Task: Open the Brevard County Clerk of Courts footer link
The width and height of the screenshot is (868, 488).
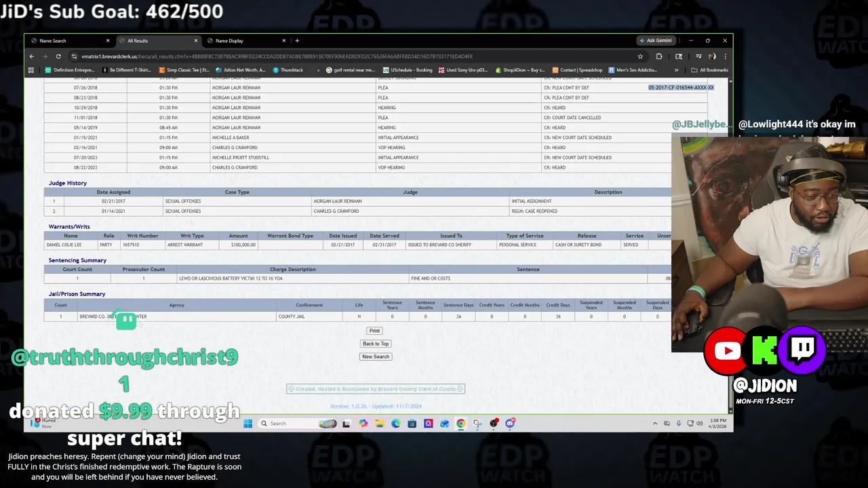Action: [x=376, y=389]
